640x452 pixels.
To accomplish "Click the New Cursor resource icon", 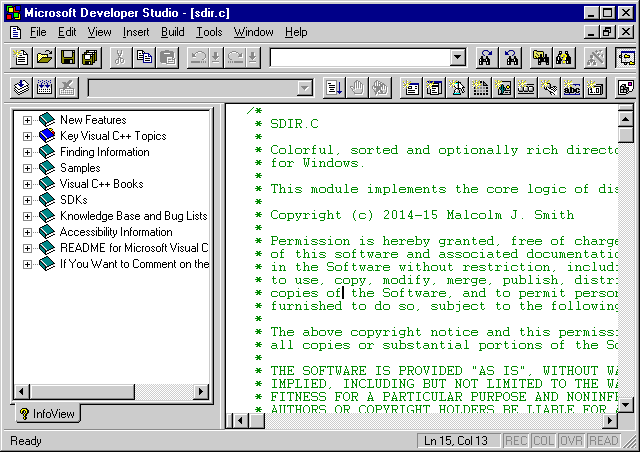I will click(x=457, y=88).
